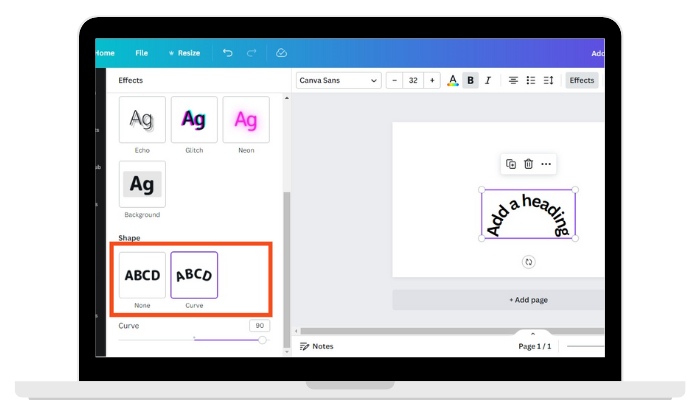Toggle italic formatting
This screenshot has width=700, height=400.
click(488, 80)
